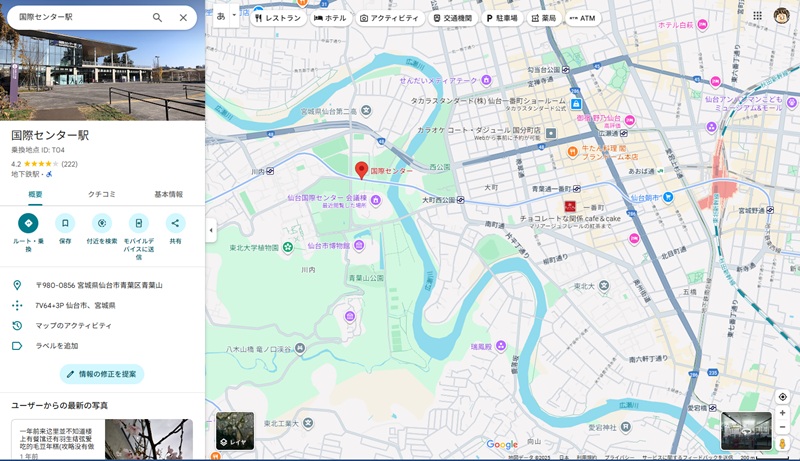
Task: Collapse the side panel arrow
Action: pyautogui.click(x=210, y=230)
